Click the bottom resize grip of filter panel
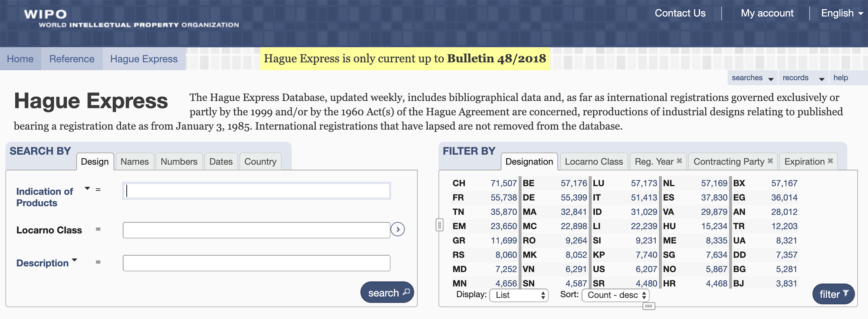 pyautogui.click(x=648, y=306)
